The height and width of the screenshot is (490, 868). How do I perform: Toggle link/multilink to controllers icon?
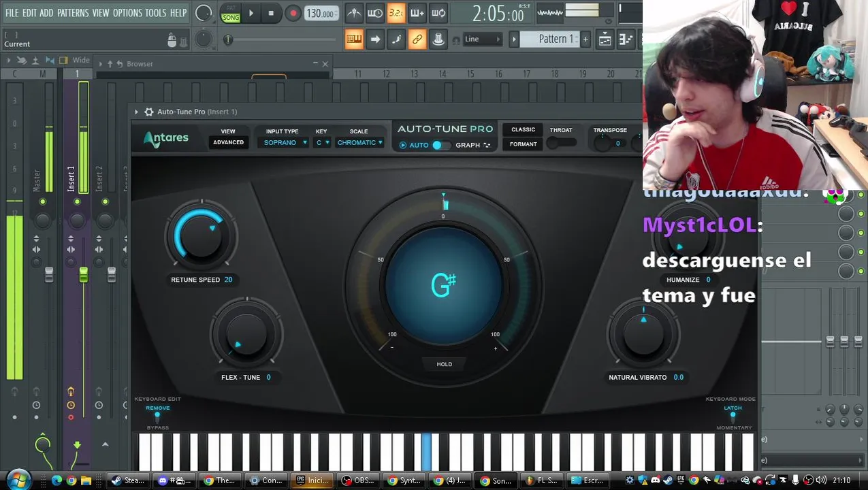pos(417,39)
